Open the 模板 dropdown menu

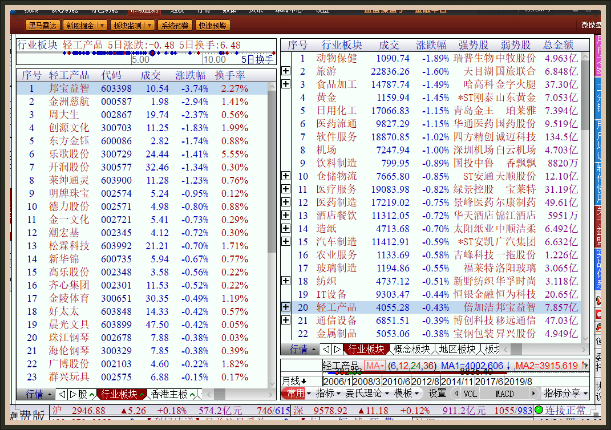click(x=406, y=393)
